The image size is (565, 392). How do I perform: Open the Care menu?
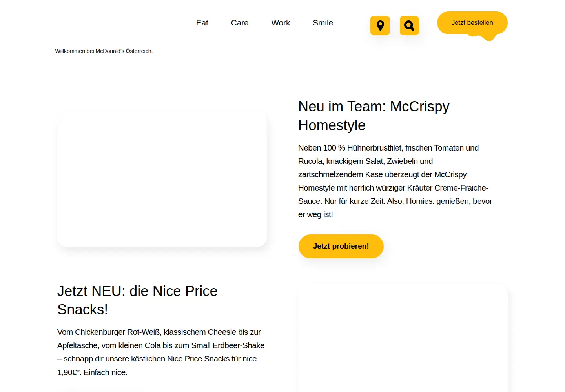click(x=240, y=23)
